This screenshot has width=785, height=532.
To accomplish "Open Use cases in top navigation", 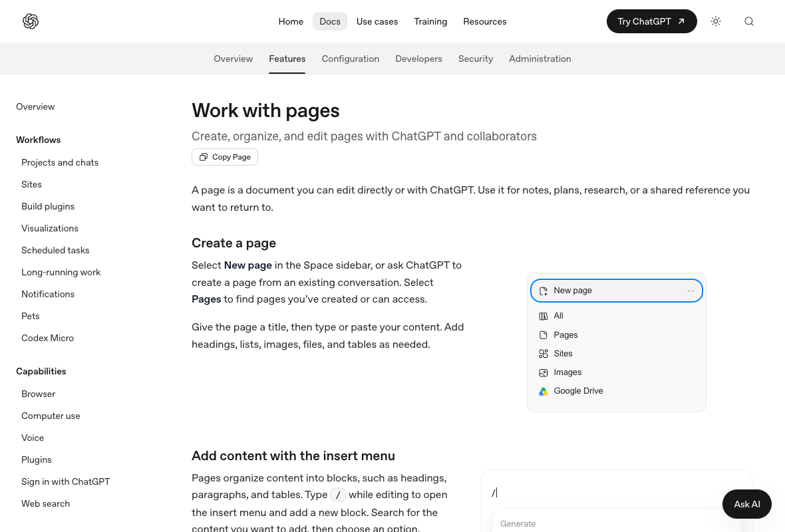I will (377, 21).
